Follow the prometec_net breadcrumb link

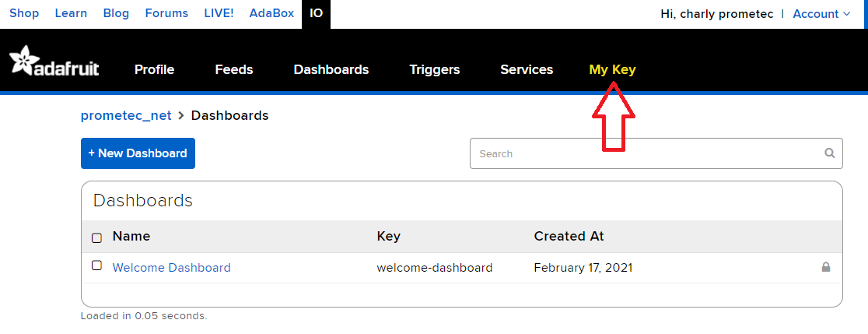pyautogui.click(x=126, y=115)
